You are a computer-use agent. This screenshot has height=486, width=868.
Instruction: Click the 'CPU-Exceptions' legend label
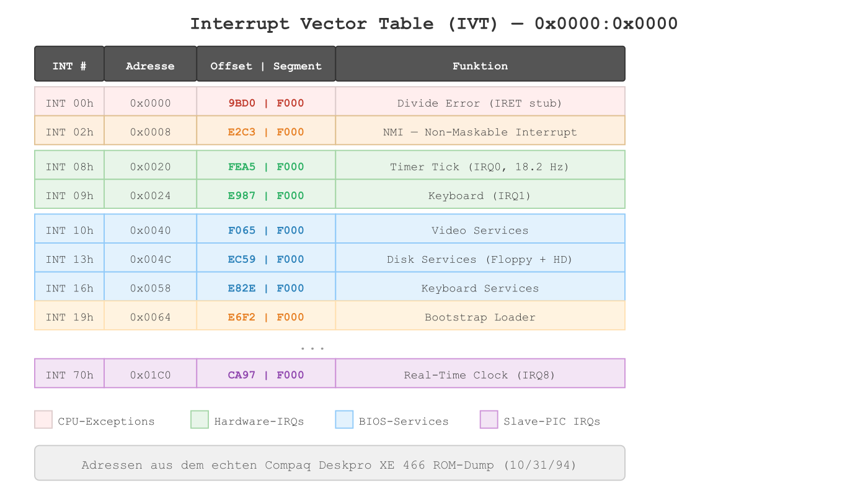pyautogui.click(x=106, y=421)
